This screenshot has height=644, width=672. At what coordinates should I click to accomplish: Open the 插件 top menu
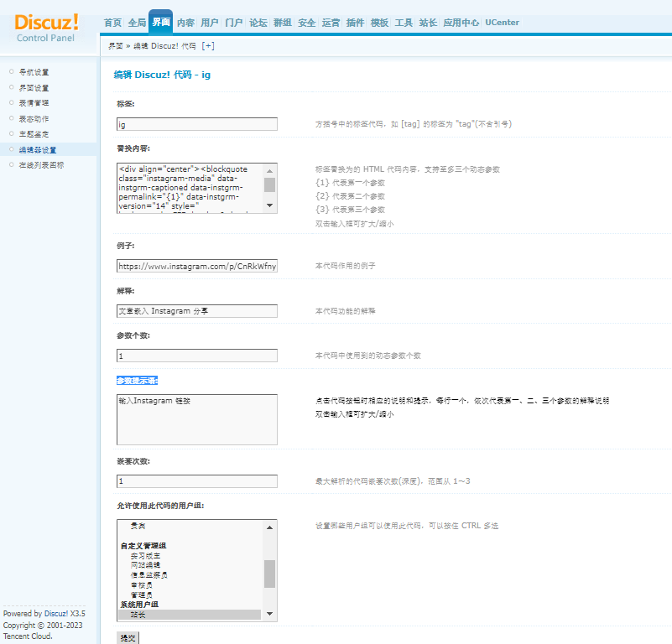(x=355, y=23)
